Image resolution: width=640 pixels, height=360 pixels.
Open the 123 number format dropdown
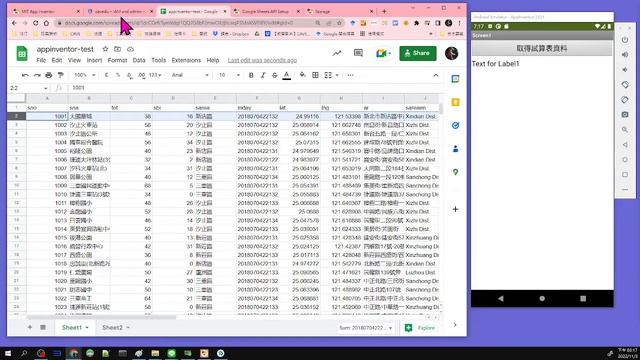click(155, 75)
